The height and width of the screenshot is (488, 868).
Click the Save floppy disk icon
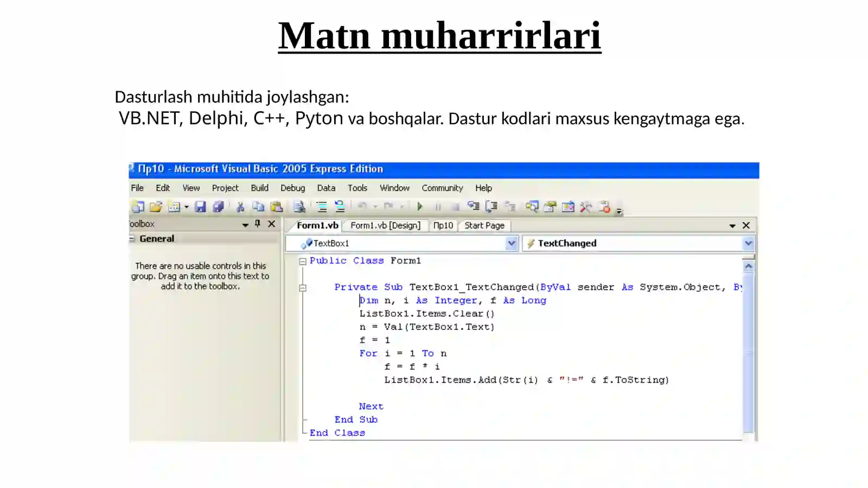(x=200, y=207)
